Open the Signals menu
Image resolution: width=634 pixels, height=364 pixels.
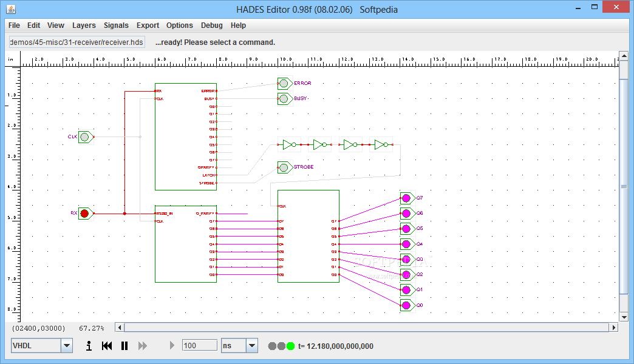[116, 25]
